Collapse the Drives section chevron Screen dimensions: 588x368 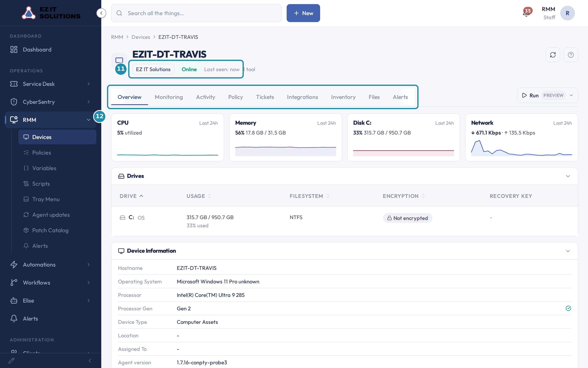point(568,176)
